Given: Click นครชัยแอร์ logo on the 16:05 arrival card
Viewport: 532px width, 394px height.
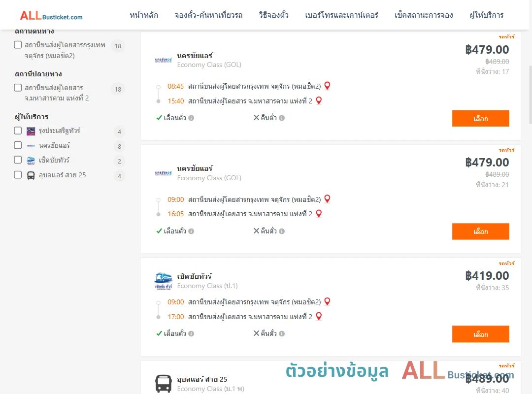Looking at the screenshot, I should pyautogui.click(x=163, y=173).
